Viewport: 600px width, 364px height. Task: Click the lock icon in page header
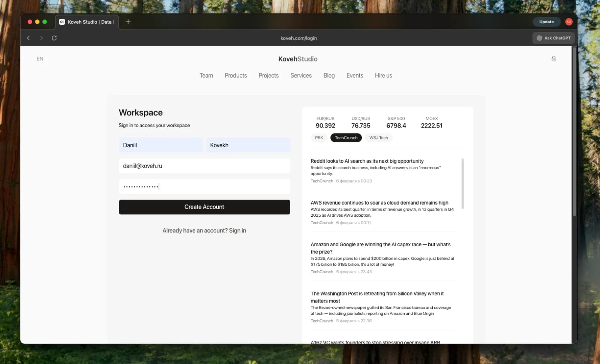tap(553, 59)
